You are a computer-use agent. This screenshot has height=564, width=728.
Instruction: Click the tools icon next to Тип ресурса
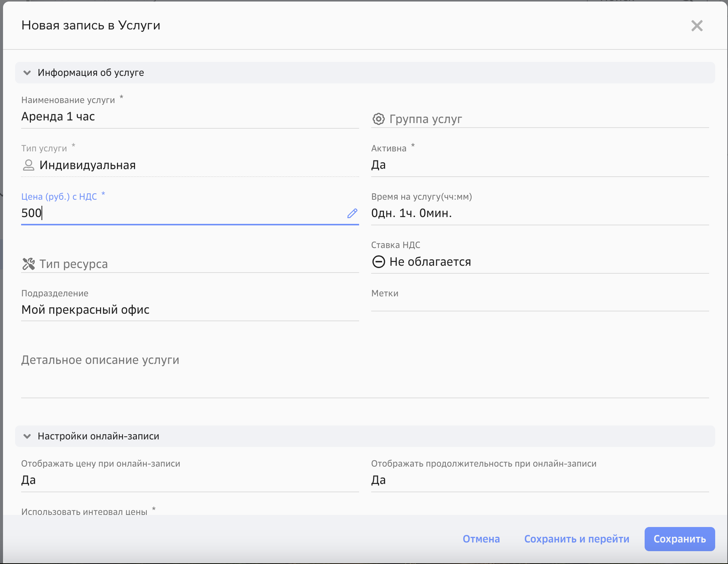click(28, 264)
